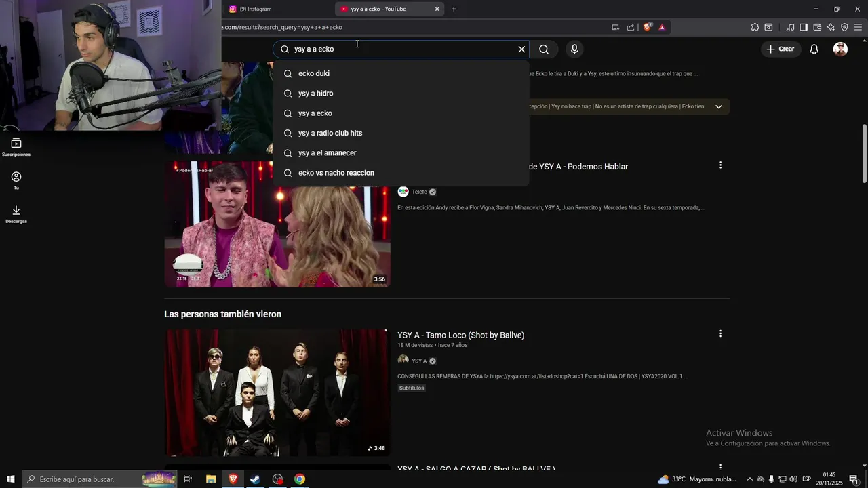
Task: Open Chrome from taskbar
Action: 300,479
